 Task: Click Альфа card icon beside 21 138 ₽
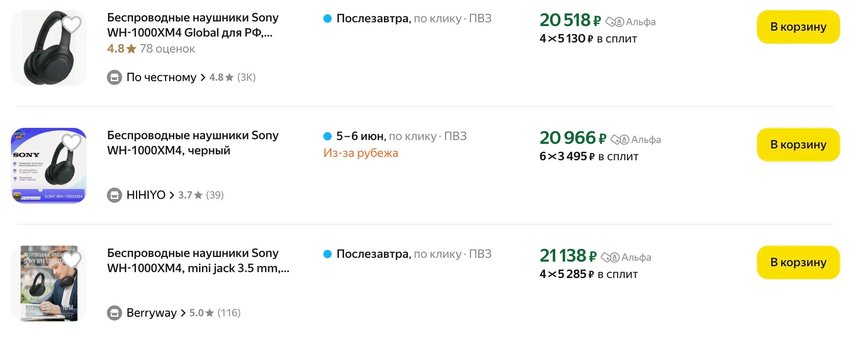(x=610, y=257)
